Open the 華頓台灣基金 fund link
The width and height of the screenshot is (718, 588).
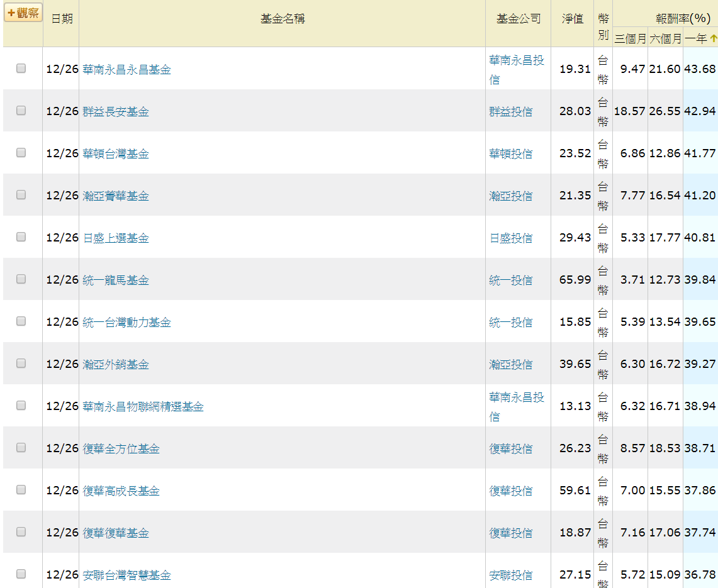116,153
